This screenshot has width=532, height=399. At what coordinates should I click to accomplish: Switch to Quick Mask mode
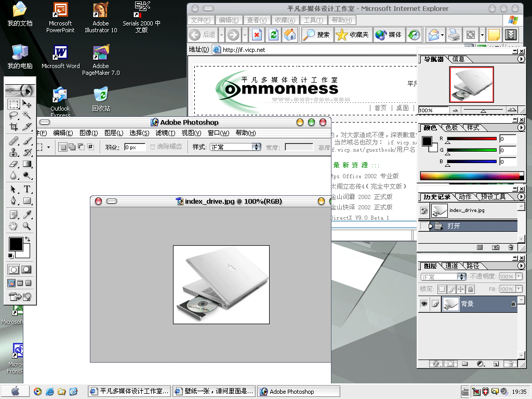pyautogui.click(x=26, y=270)
